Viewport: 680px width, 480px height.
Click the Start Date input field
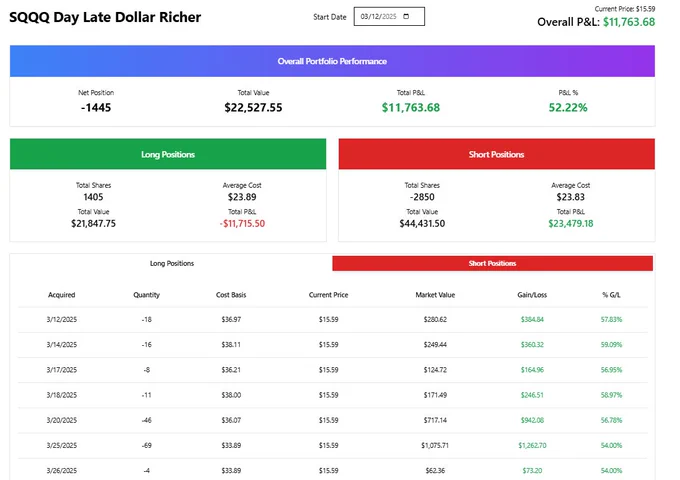tap(389, 16)
